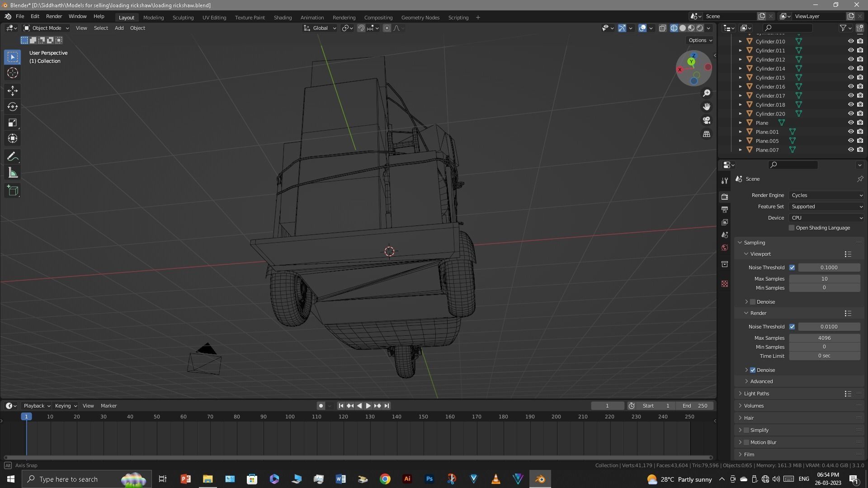Select the Annotate pencil tool

coord(13,157)
